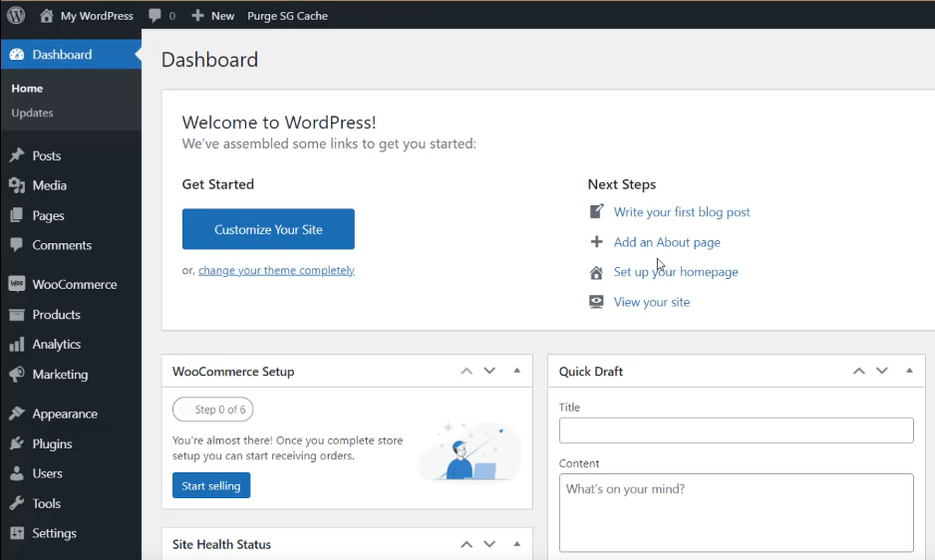This screenshot has width=935, height=560.
Task: Collapse the WooCommerce Setup panel toggle triangle
Action: pos(517,371)
